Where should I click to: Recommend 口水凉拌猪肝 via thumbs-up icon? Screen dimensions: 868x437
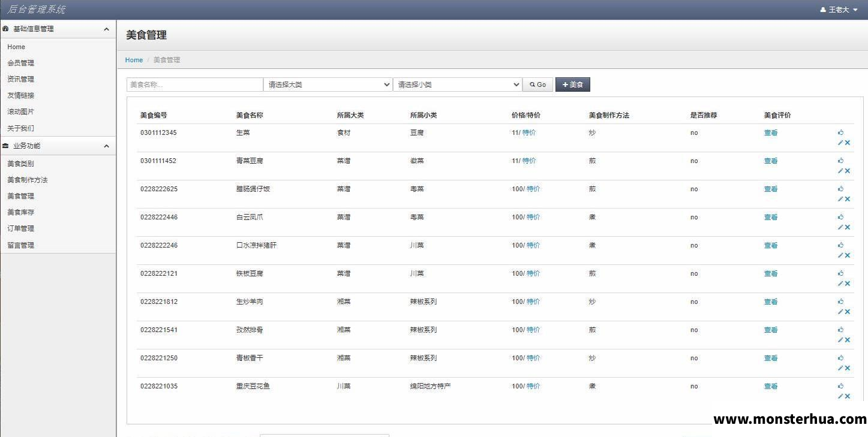click(841, 245)
